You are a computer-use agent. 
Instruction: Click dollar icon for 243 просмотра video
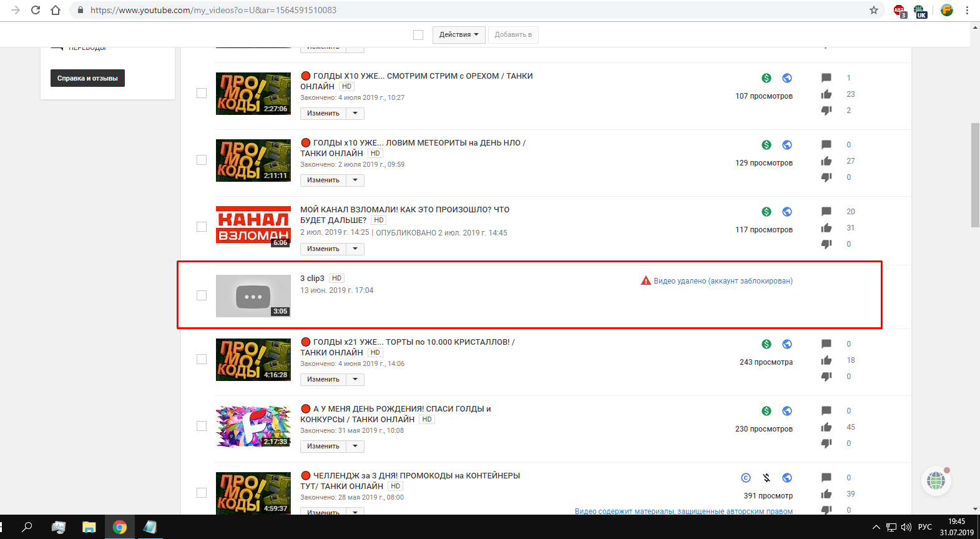click(x=767, y=344)
